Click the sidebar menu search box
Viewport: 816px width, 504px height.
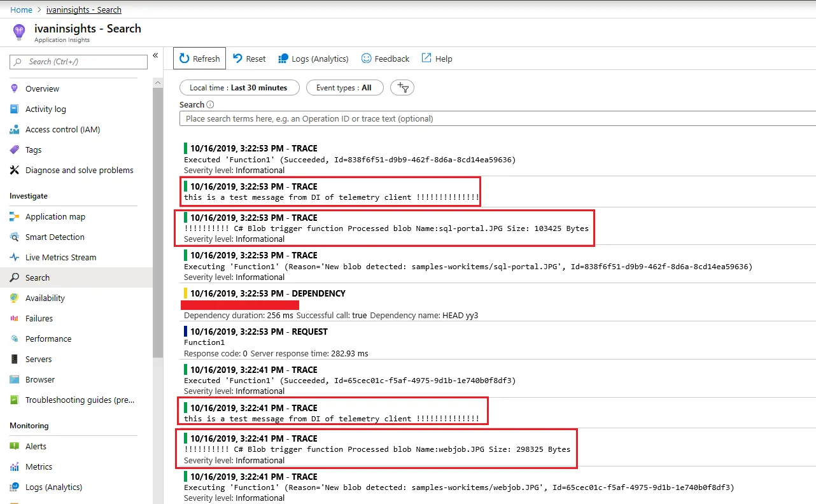(79, 62)
